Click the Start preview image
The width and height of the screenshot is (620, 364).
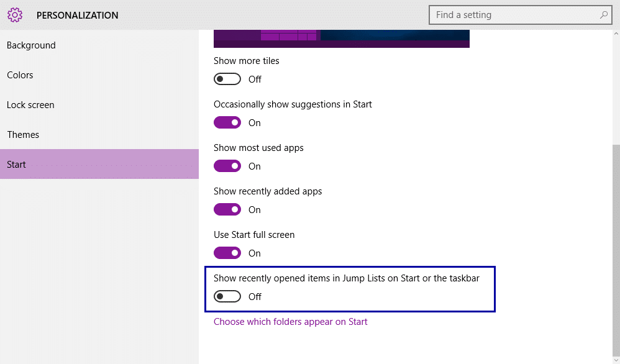pos(342,39)
